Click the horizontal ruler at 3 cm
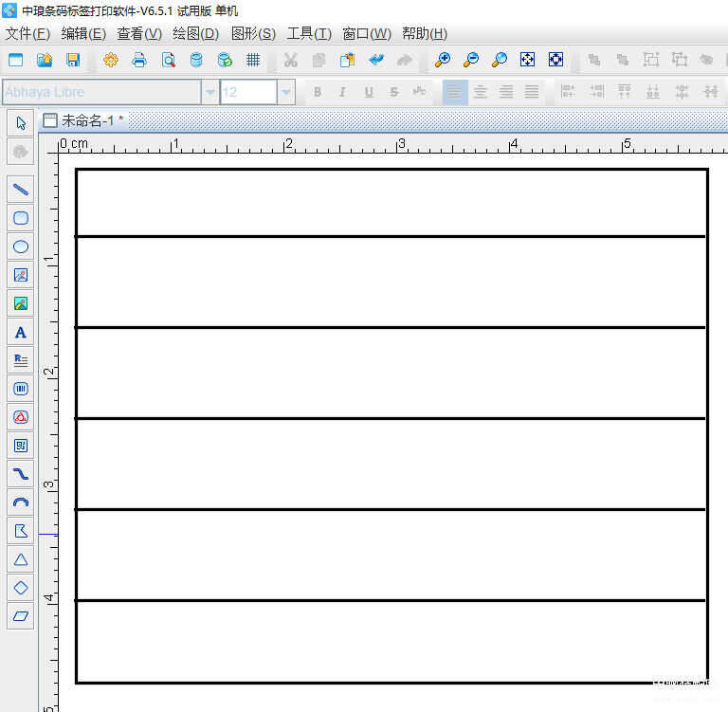Viewport: 728px width, 712px height. (401, 145)
